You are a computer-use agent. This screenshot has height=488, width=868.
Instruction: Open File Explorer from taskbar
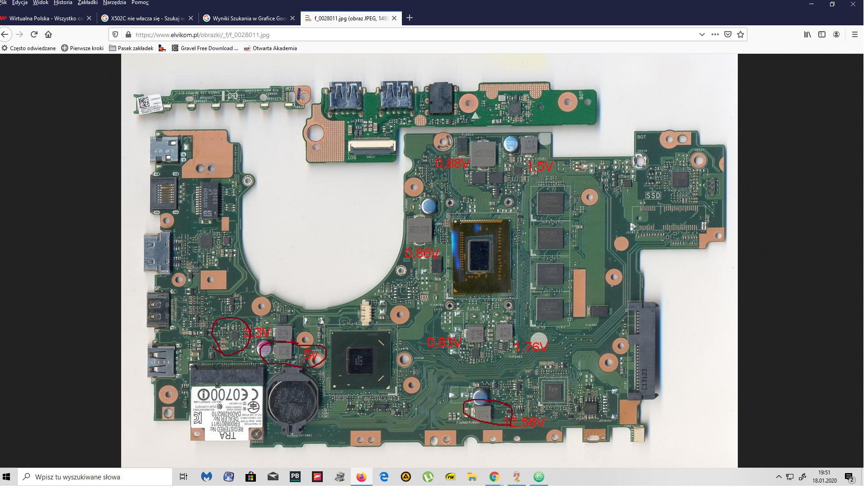[472, 477]
